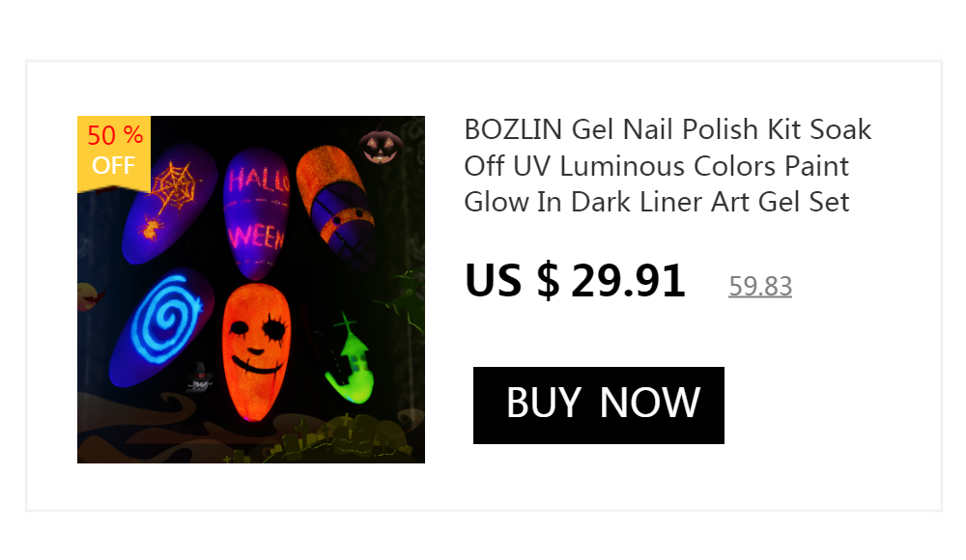Click the crossed-out 59.83 original price

[760, 286]
